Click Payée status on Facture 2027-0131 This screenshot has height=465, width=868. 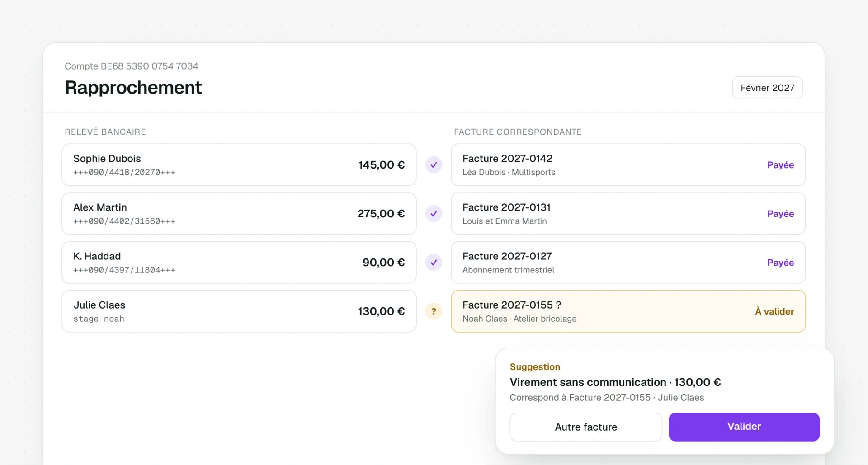point(780,214)
